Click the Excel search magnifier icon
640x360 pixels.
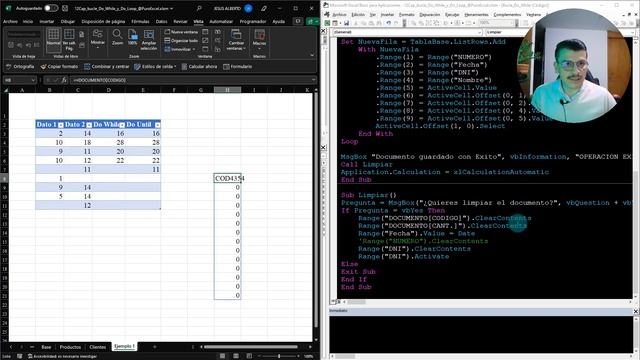tap(199, 8)
